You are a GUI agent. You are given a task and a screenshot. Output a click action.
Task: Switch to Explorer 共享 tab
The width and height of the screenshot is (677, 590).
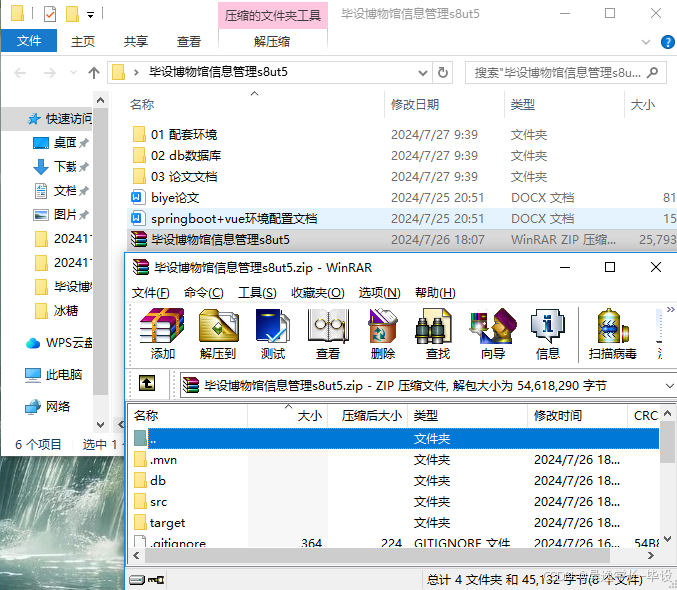136,41
